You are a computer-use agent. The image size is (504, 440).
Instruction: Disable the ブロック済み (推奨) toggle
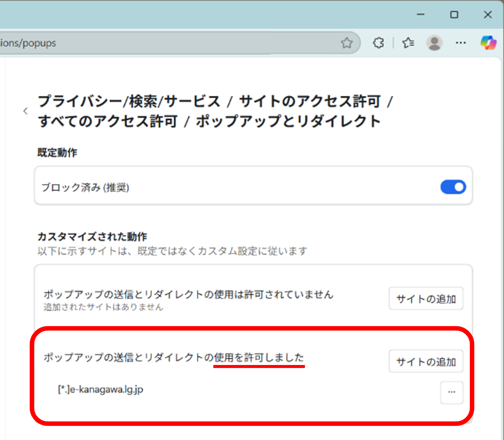pyautogui.click(x=453, y=187)
